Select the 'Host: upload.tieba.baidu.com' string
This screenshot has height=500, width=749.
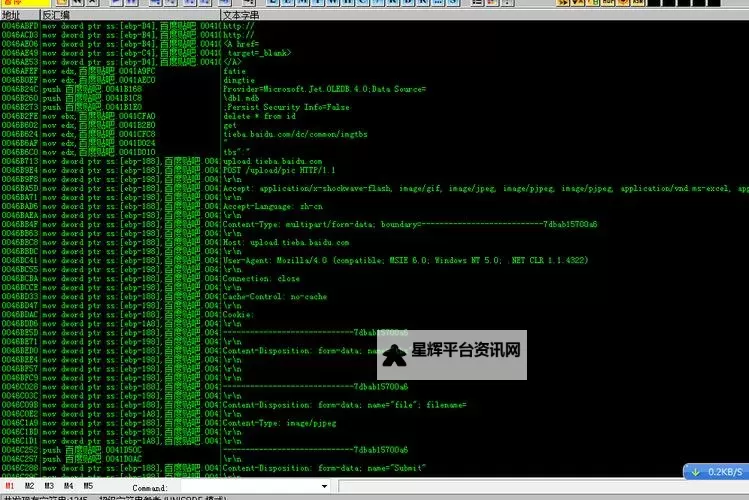pos(286,243)
